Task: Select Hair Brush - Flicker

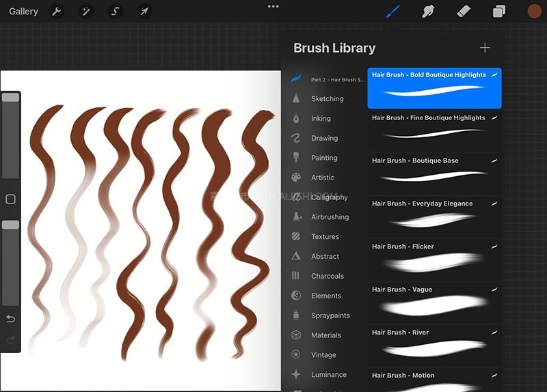Action: point(434,260)
